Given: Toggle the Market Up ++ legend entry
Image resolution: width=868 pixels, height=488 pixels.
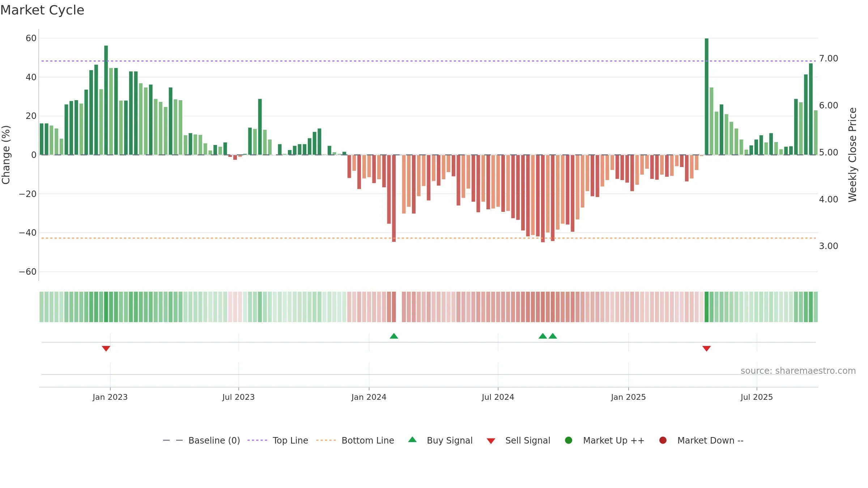Looking at the screenshot, I should [x=605, y=440].
